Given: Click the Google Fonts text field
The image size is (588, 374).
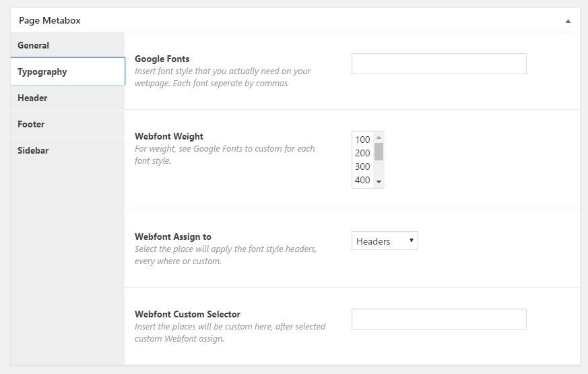Looking at the screenshot, I should (x=438, y=64).
